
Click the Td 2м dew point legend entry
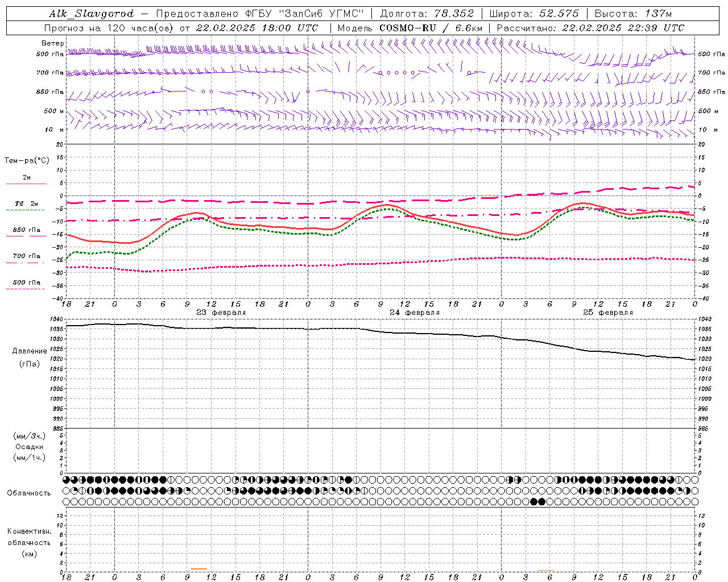[27, 203]
